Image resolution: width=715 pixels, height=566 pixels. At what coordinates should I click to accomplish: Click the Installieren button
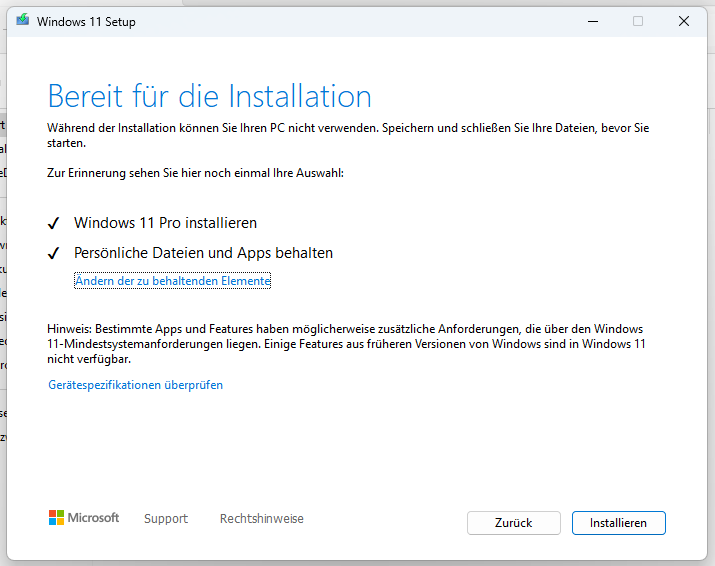pos(618,523)
